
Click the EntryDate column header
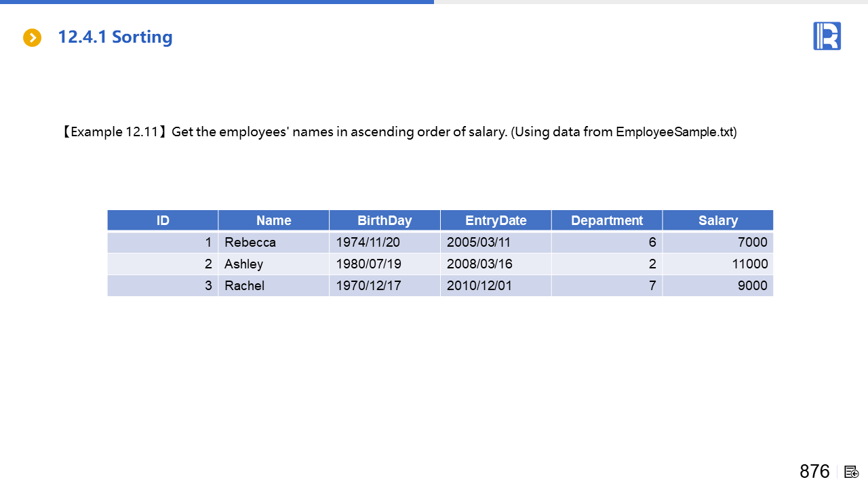point(496,220)
